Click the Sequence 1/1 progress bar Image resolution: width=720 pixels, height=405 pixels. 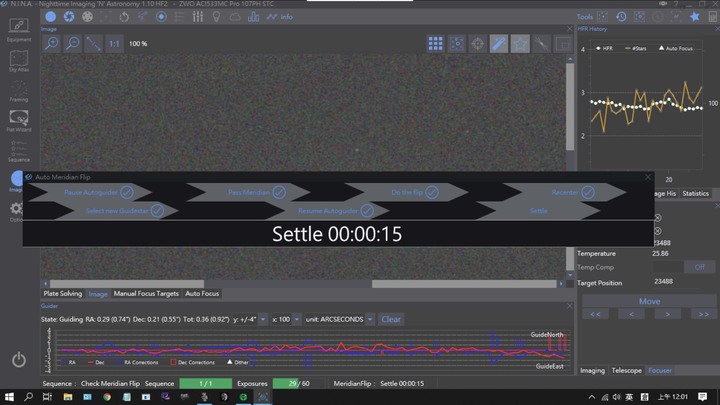point(206,383)
